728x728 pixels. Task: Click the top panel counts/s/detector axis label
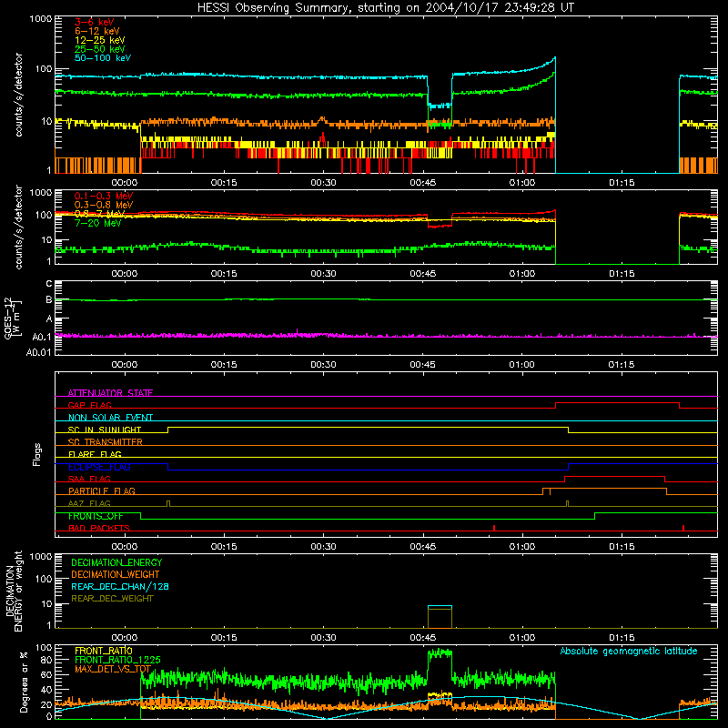pos(18,95)
